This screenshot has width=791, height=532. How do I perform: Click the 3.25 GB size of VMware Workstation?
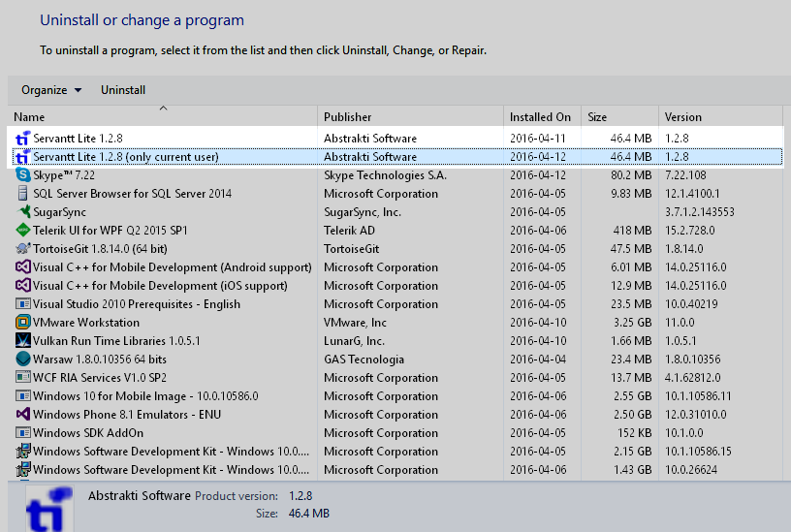[633, 323]
